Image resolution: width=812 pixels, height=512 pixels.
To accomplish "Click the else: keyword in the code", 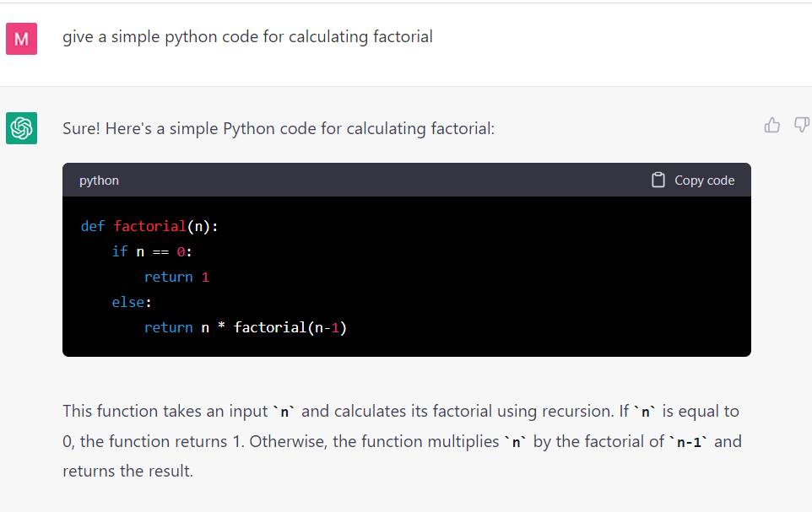I will click(x=132, y=302).
